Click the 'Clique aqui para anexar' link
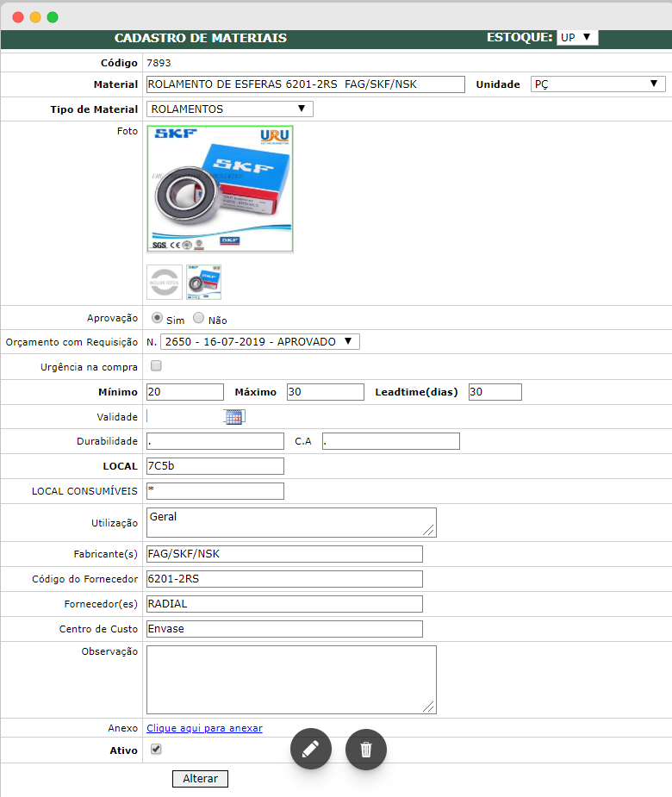The image size is (672, 797). point(205,728)
